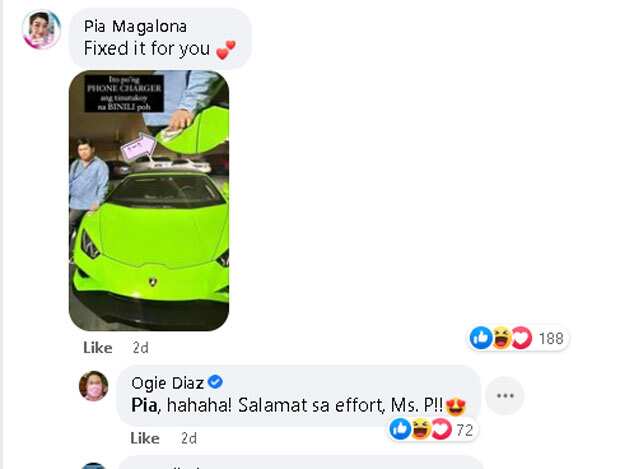Click the 2d timestamp under Pia's comment
Viewport: 620px width, 469px height.
pos(141,348)
